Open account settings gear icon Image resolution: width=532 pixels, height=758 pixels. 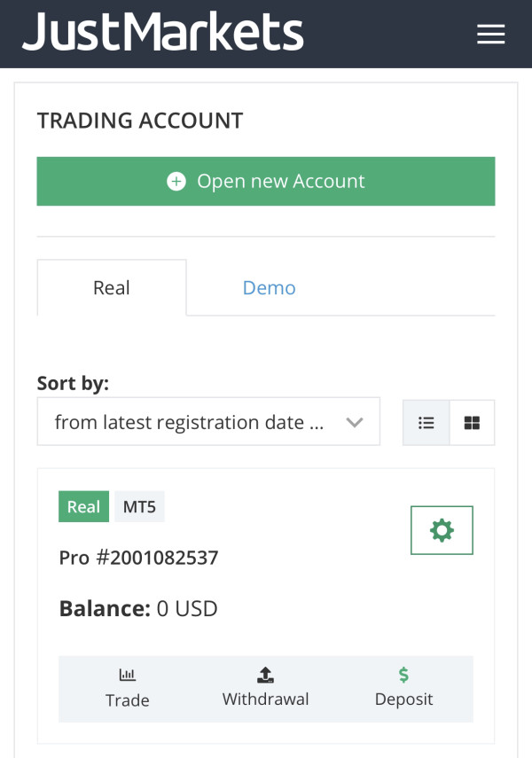pos(442,530)
